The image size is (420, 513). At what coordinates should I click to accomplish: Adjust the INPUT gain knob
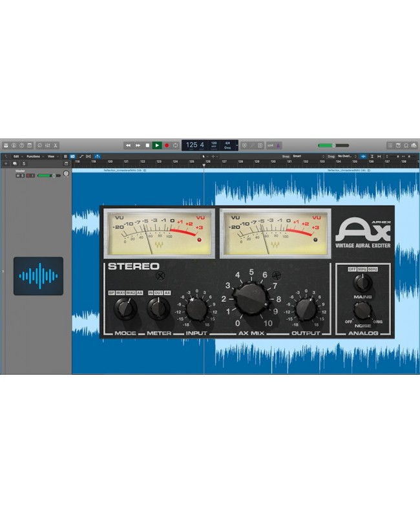(196, 310)
